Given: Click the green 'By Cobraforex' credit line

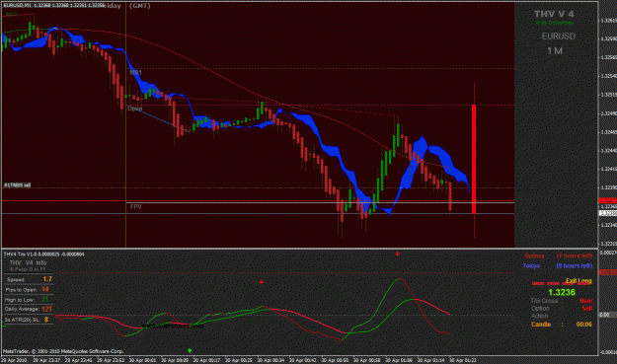Looking at the screenshot, I should coord(555,23).
